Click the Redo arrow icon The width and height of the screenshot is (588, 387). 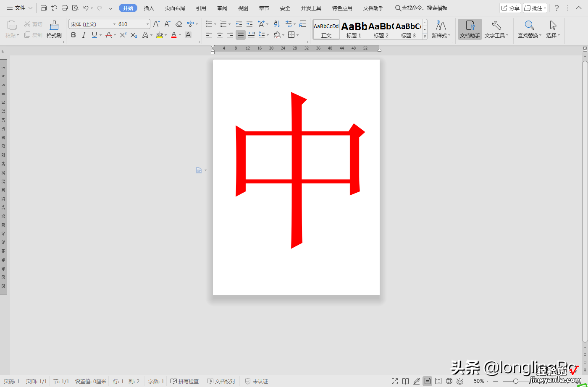pos(100,8)
